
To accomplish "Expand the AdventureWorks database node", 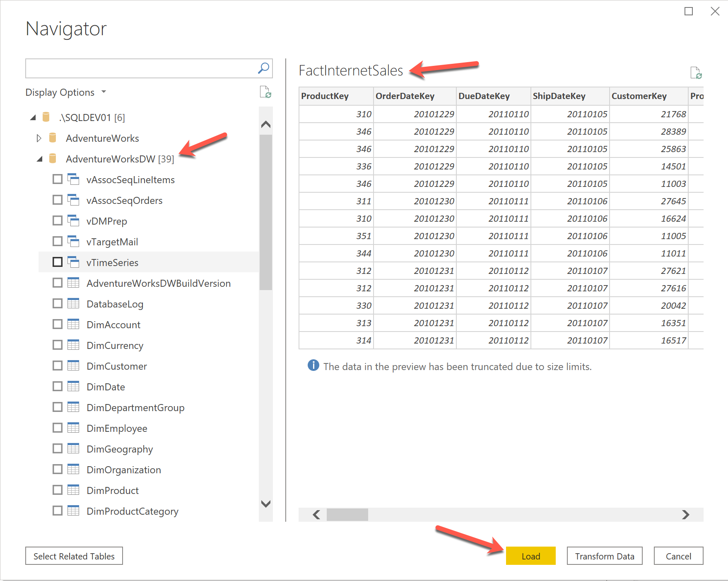I will (39, 138).
